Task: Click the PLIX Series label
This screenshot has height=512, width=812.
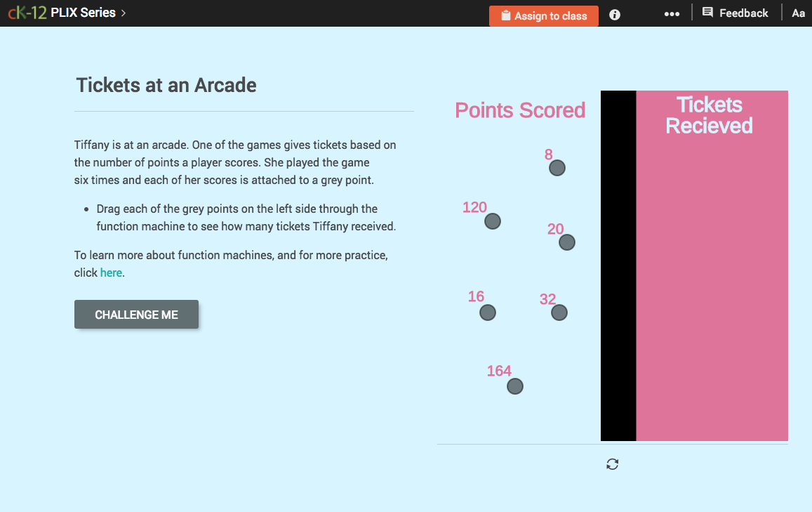Action: [x=84, y=12]
